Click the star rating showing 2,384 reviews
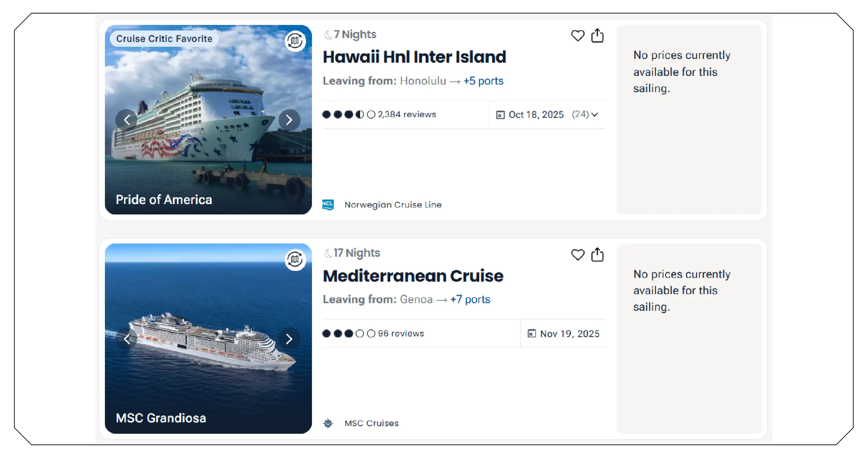The image size is (868, 458). (x=380, y=114)
